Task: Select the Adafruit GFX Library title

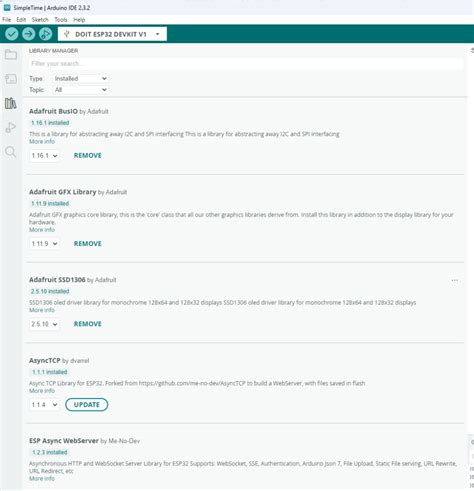Action: (63, 192)
